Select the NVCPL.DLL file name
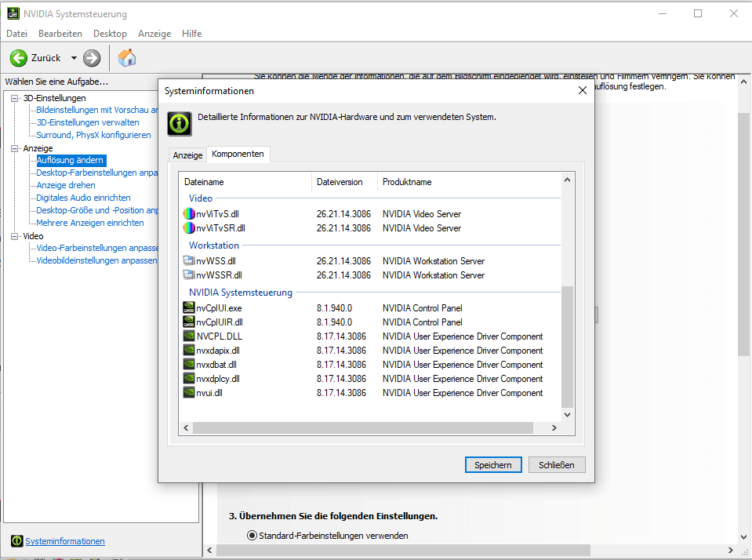This screenshot has width=752, height=560. coord(220,336)
